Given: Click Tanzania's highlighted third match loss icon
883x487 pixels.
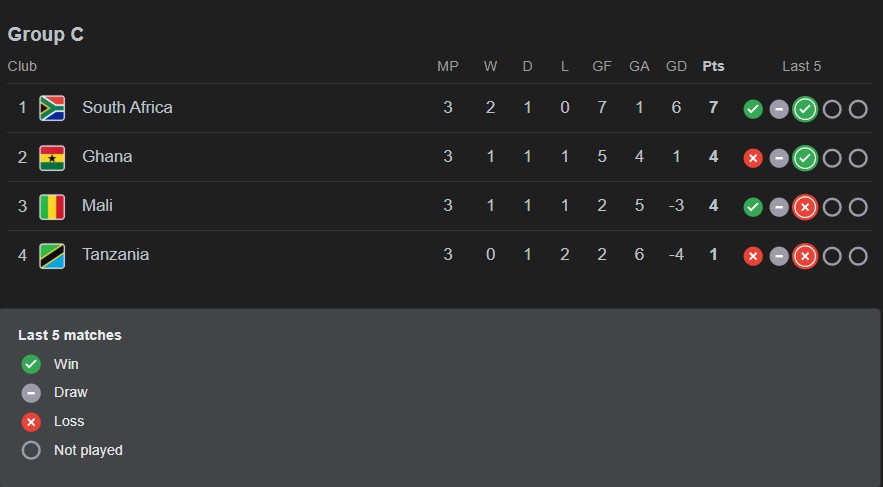Looking at the screenshot, I should coord(805,256).
